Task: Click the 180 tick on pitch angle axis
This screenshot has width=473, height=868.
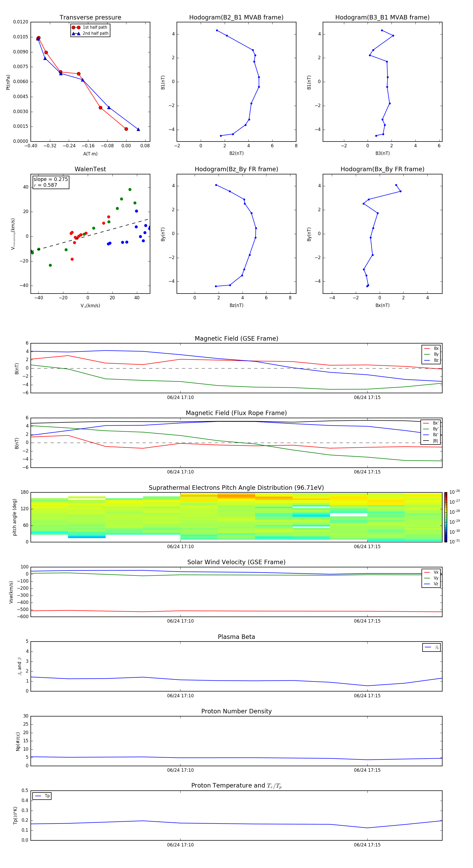Action: coord(25,492)
